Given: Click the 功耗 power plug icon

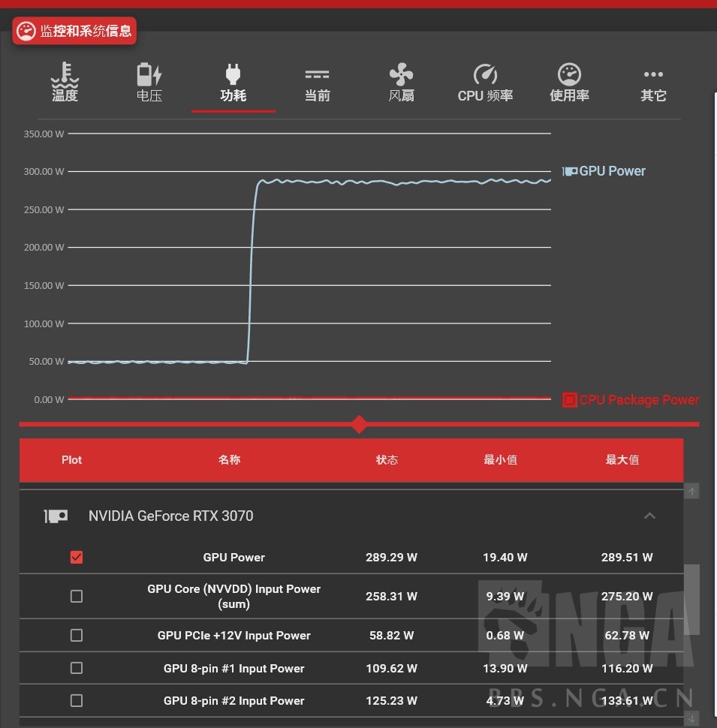Looking at the screenshot, I should click(x=233, y=75).
